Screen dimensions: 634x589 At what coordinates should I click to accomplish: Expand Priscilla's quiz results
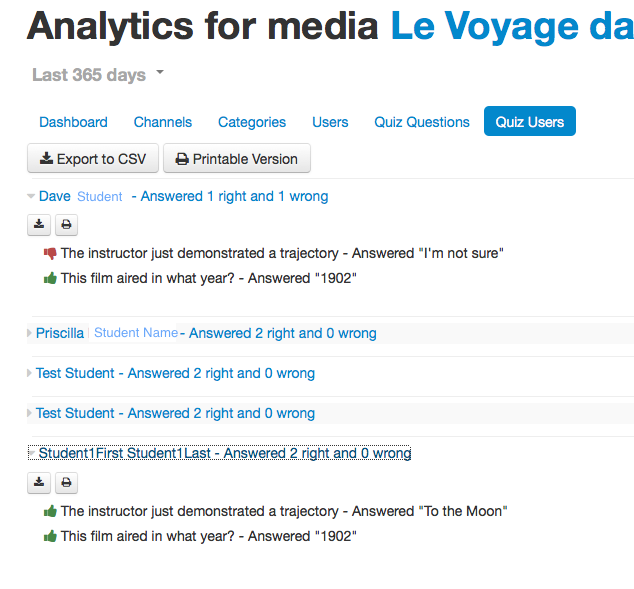click(x=29, y=333)
